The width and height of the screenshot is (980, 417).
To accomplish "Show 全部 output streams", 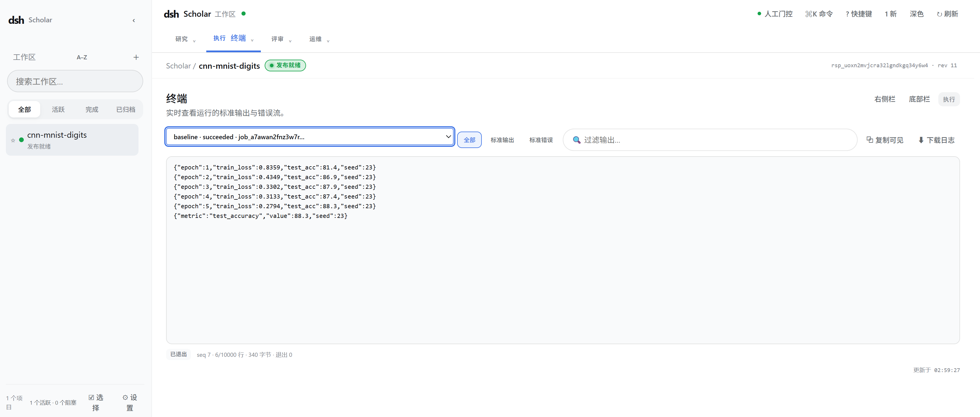I will pyautogui.click(x=469, y=140).
